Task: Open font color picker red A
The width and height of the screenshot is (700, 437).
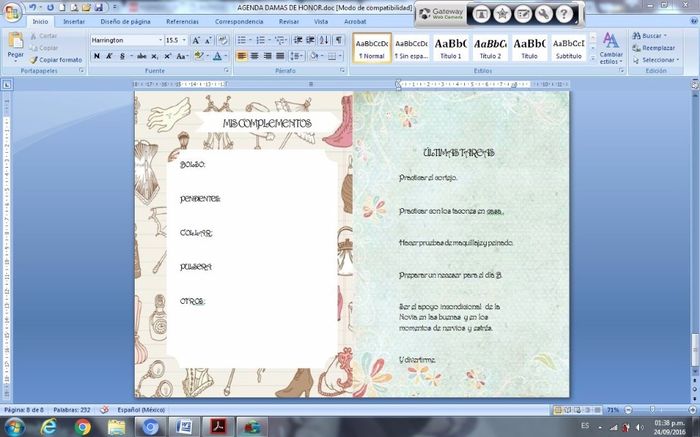Action: [217, 56]
